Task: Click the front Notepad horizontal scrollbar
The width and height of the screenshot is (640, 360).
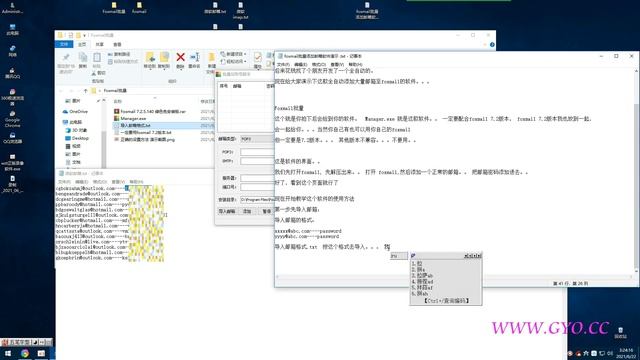Action: (454, 277)
